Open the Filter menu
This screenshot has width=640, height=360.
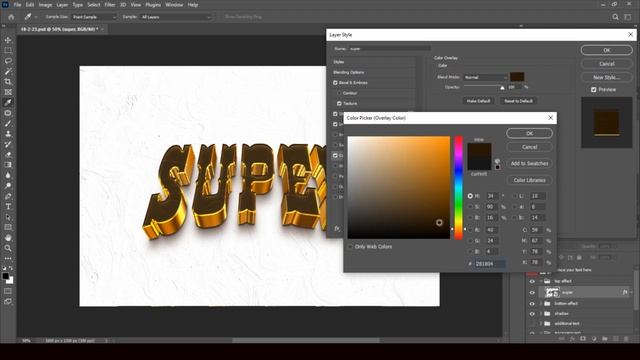(x=110, y=5)
